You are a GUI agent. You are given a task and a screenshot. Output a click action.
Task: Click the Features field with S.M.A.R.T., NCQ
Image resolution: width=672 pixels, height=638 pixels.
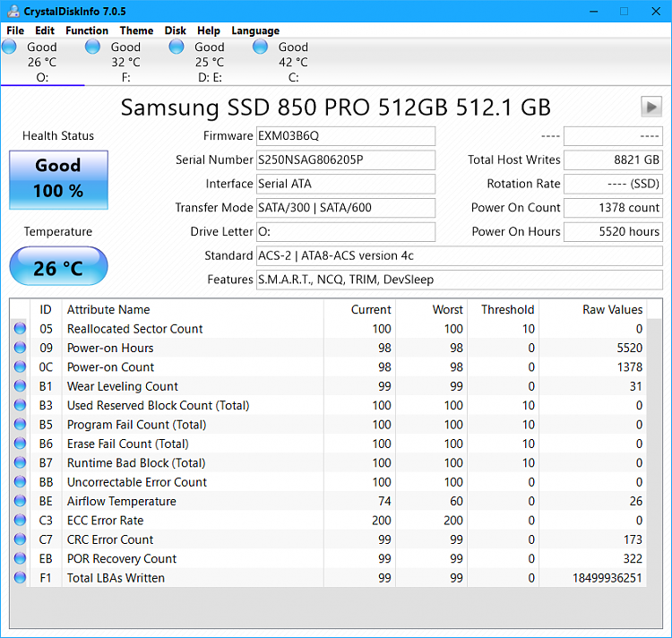coord(460,280)
